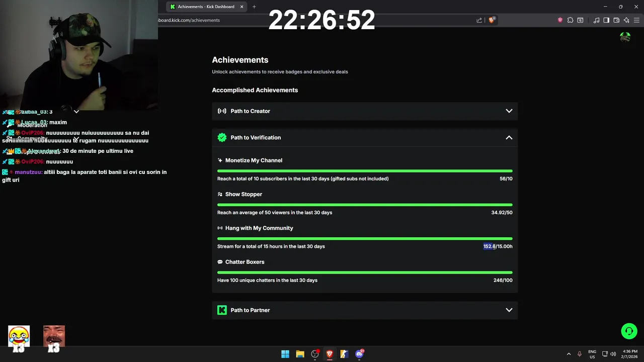
Task: Click the highlighted 152.6/15.00h stream hours value
Action: [x=498, y=246]
